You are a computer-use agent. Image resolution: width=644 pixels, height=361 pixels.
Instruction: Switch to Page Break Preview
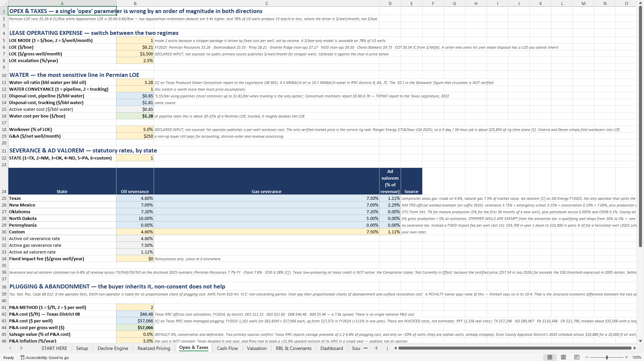pyautogui.click(x=577, y=357)
